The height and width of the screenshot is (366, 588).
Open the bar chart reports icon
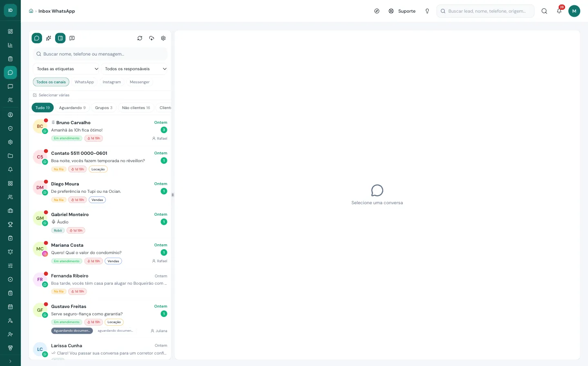click(x=10, y=45)
